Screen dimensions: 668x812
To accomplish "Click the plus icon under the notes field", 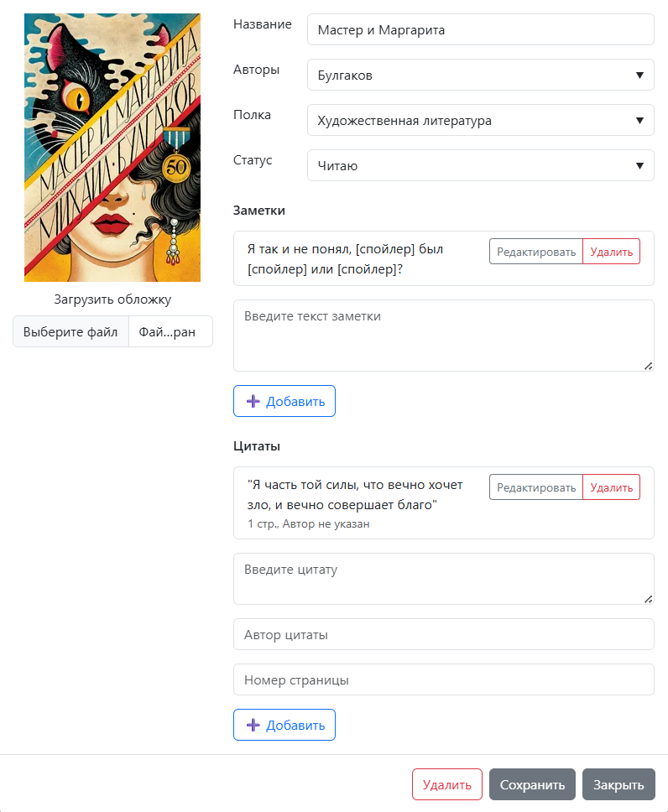I will [x=253, y=401].
